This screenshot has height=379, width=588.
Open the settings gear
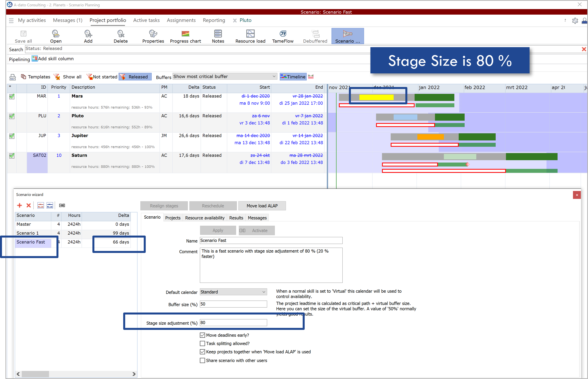coord(575,21)
